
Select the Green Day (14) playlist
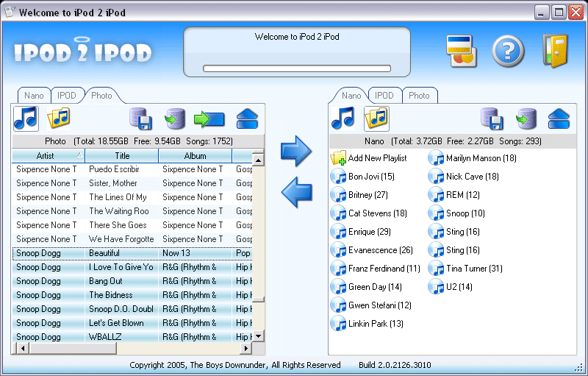pos(366,287)
